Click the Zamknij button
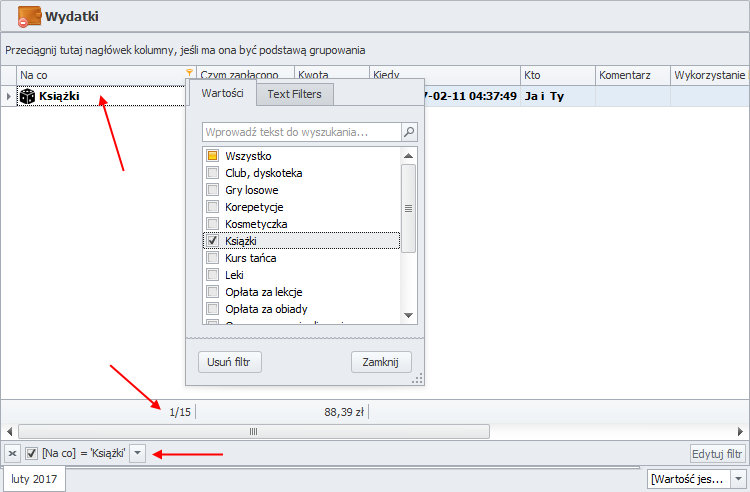Viewport: 750px width, 492px height. [381, 362]
